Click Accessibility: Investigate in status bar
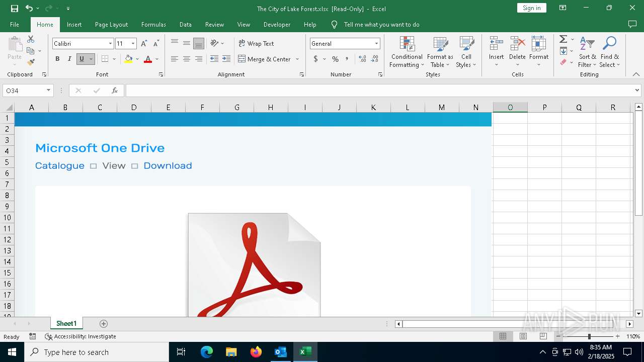644x362 pixels. pos(80,336)
